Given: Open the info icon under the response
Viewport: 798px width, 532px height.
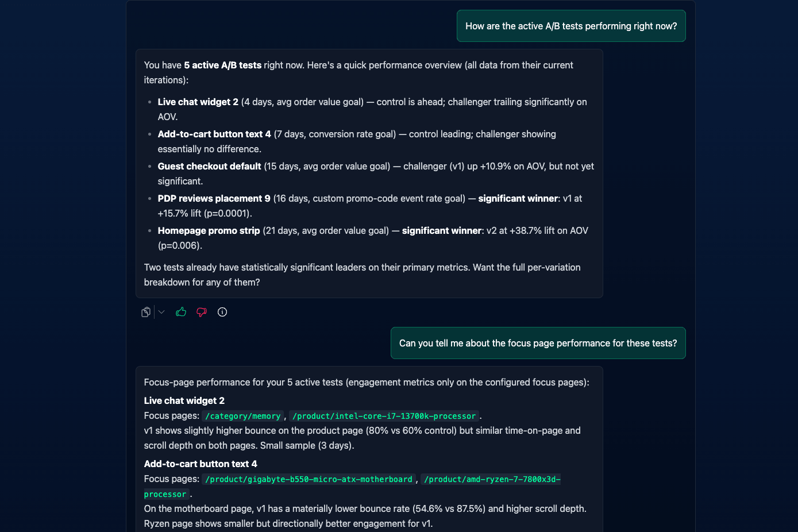Looking at the screenshot, I should pos(222,312).
